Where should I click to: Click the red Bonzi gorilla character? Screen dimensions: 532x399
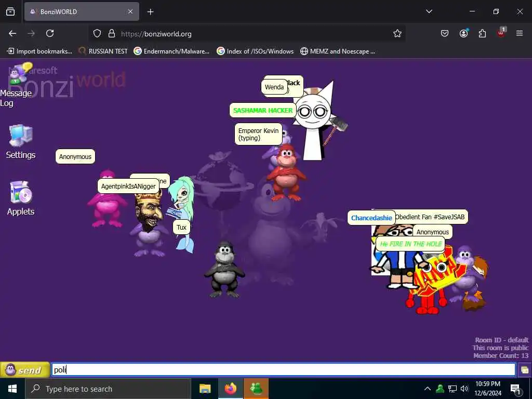pyautogui.click(x=286, y=173)
